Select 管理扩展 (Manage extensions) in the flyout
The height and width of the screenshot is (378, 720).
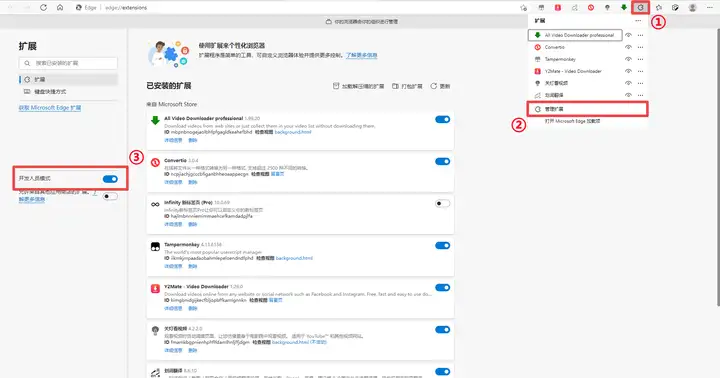tap(587, 109)
